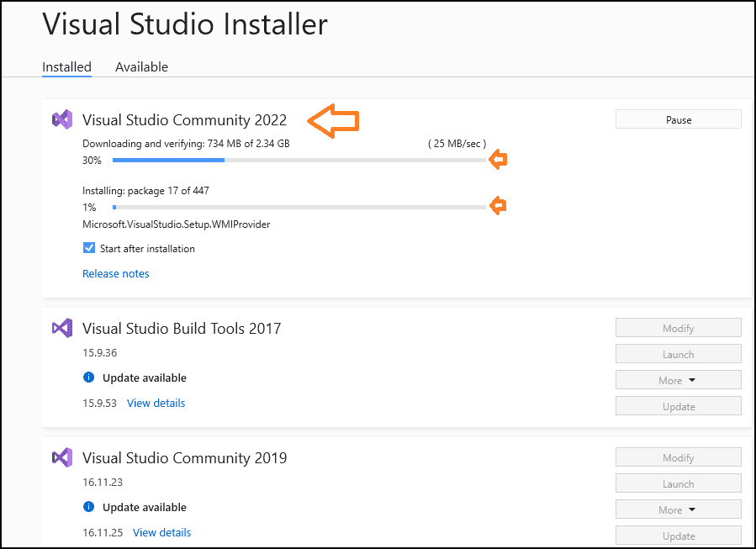
Task: Click the Visual Studio Community 2022 logo icon
Action: coord(62,119)
